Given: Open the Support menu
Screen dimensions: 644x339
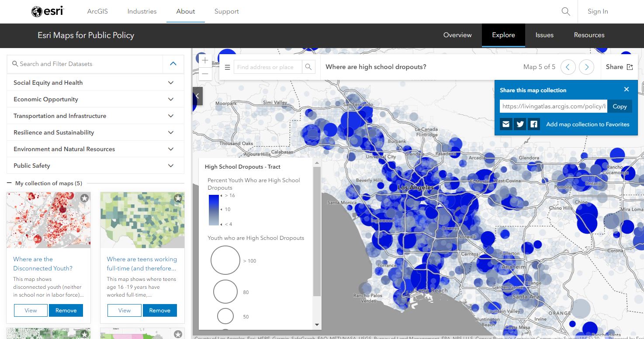Looking at the screenshot, I should tap(226, 11).
